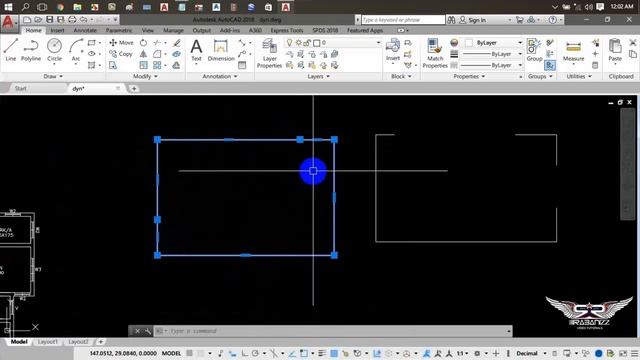
Task: Open Layer Properties manager
Action: pyautogui.click(x=269, y=53)
